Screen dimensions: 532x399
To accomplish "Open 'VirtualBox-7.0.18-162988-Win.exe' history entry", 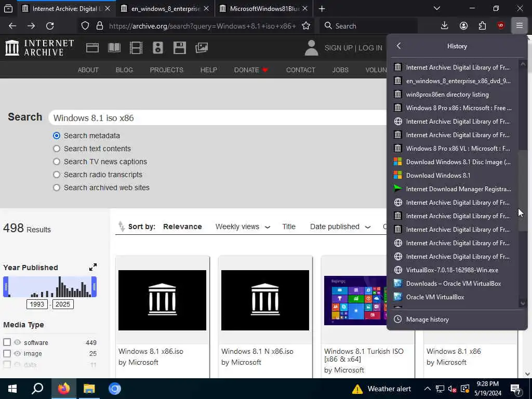I will click(x=453, y=270).
